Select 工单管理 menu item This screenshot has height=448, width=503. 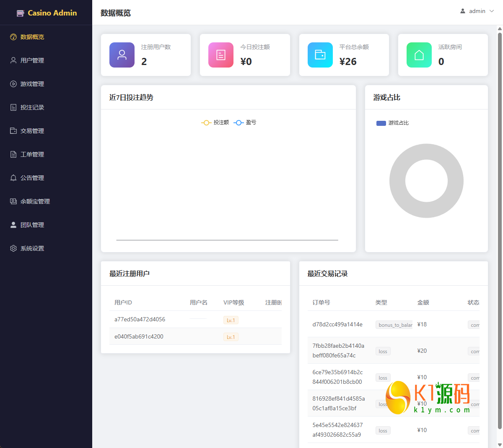[x=46, y=154]
